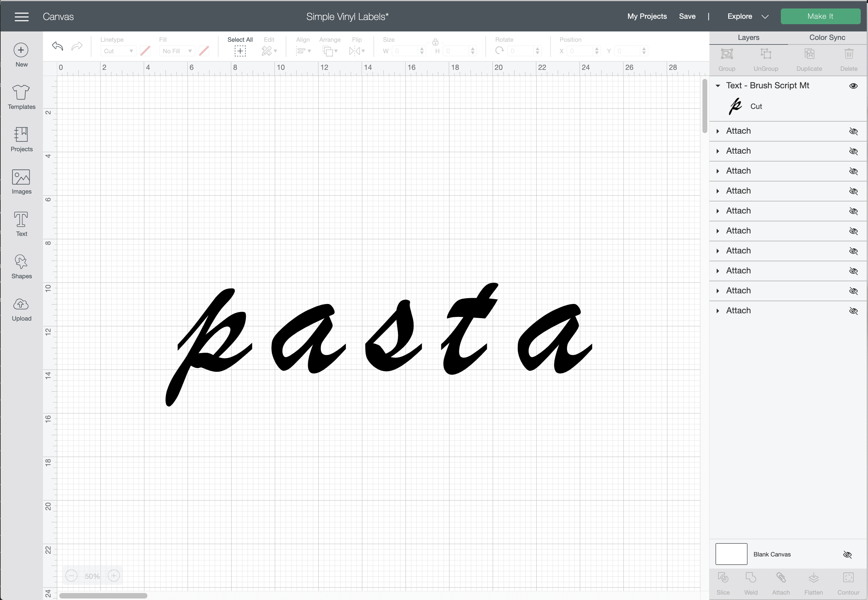
Task: Show the first hidden Attach layer
Action: click(853, 131)
